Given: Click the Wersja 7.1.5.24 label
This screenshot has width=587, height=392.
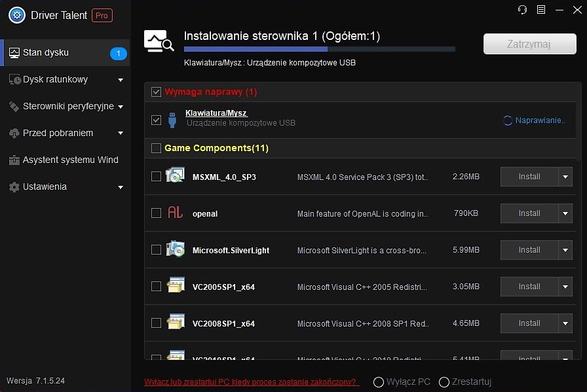Looking at the screenshot, I should (x=35, y=381).
